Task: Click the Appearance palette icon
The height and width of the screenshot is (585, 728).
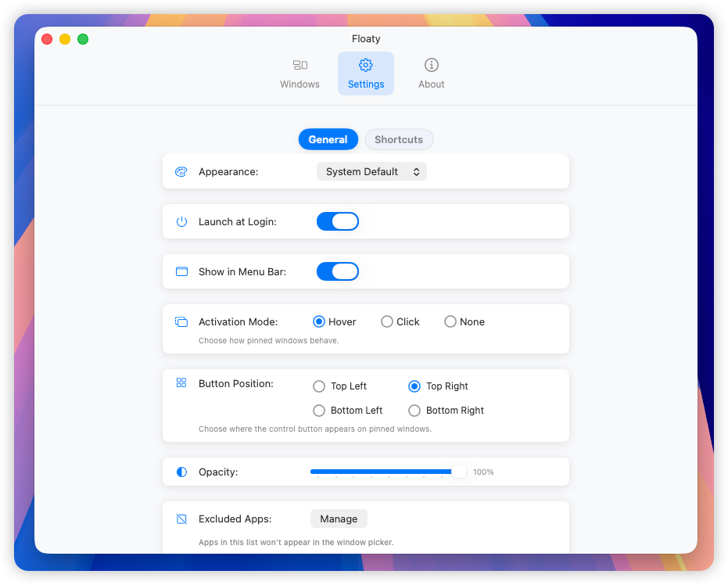Action: click(181, 172)
